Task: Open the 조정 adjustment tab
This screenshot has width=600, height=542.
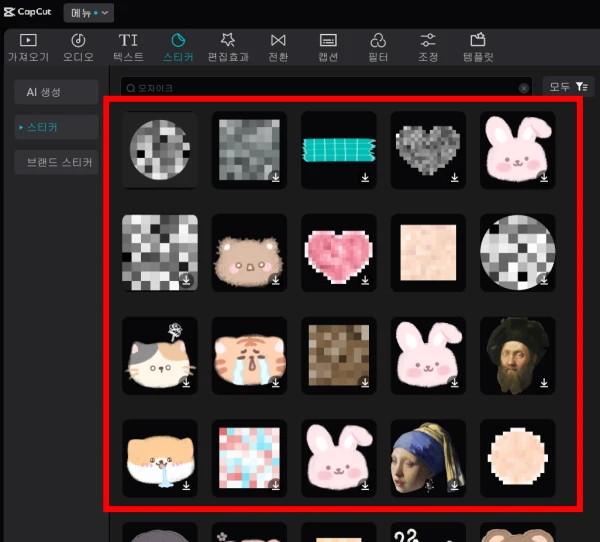Action: 428,48
